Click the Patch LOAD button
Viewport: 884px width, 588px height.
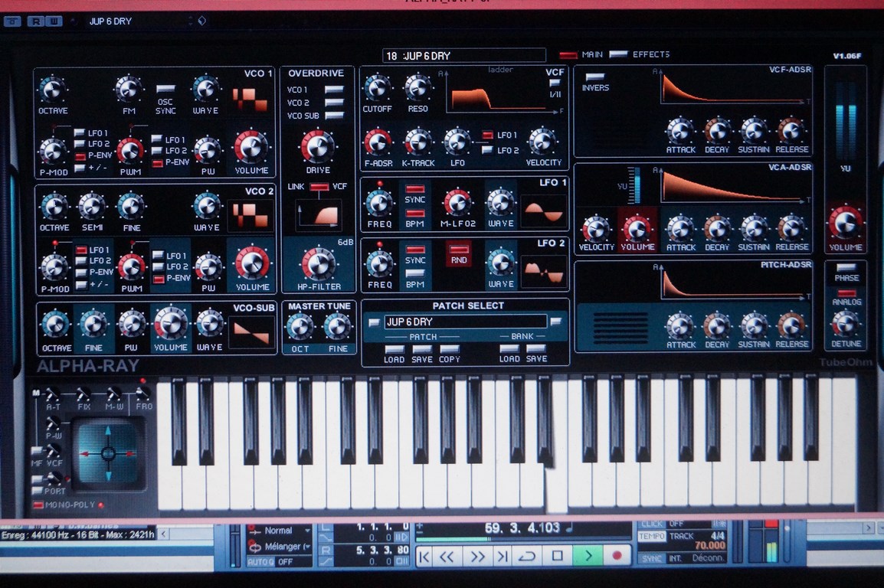394,348
